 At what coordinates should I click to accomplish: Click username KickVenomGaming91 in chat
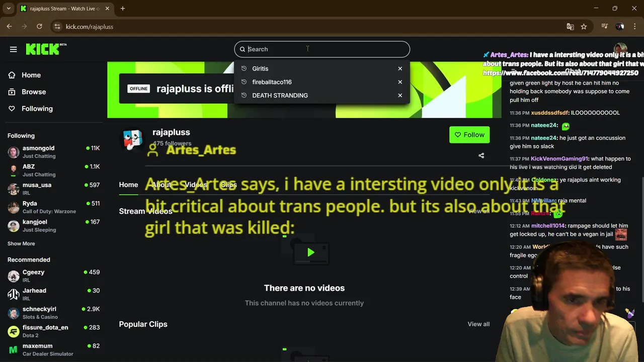[559, 159]
